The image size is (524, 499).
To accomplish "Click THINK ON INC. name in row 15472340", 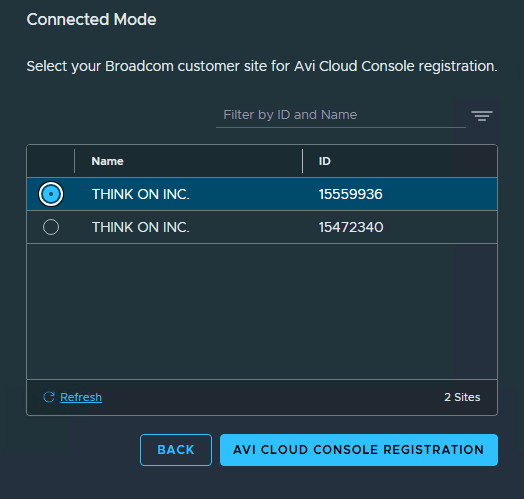I will [x=141, y=227].
